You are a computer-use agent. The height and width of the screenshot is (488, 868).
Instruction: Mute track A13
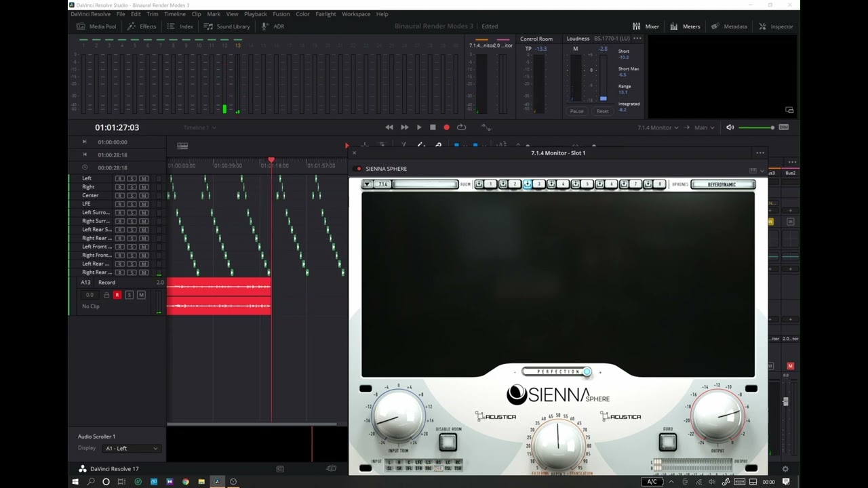click(141, 295)
